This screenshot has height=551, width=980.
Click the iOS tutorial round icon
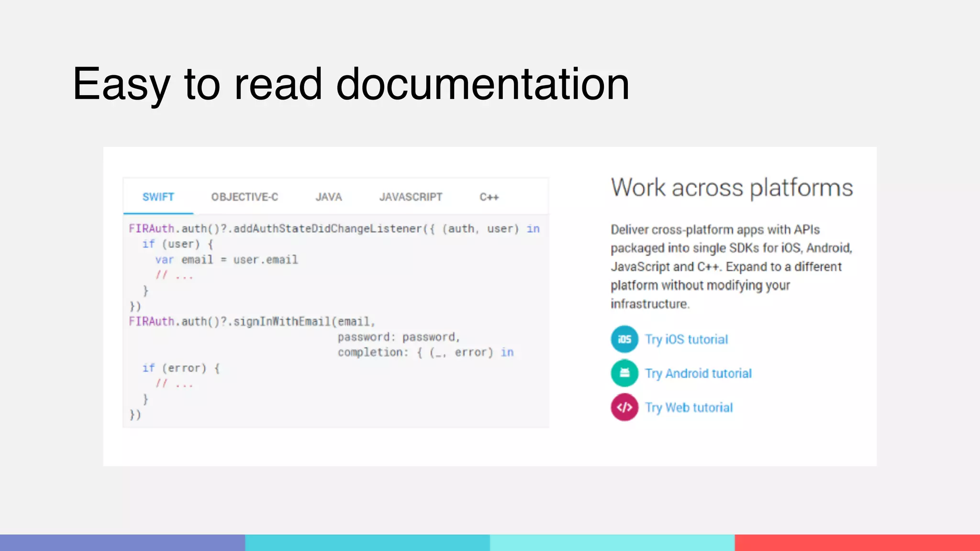[x=624, y=339]
